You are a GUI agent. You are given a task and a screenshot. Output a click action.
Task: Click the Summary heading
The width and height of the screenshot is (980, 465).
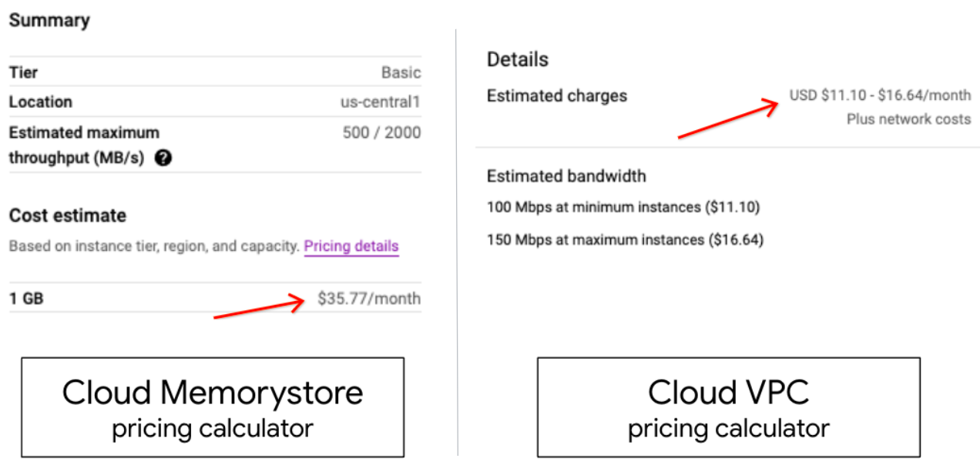coord(49,21)
